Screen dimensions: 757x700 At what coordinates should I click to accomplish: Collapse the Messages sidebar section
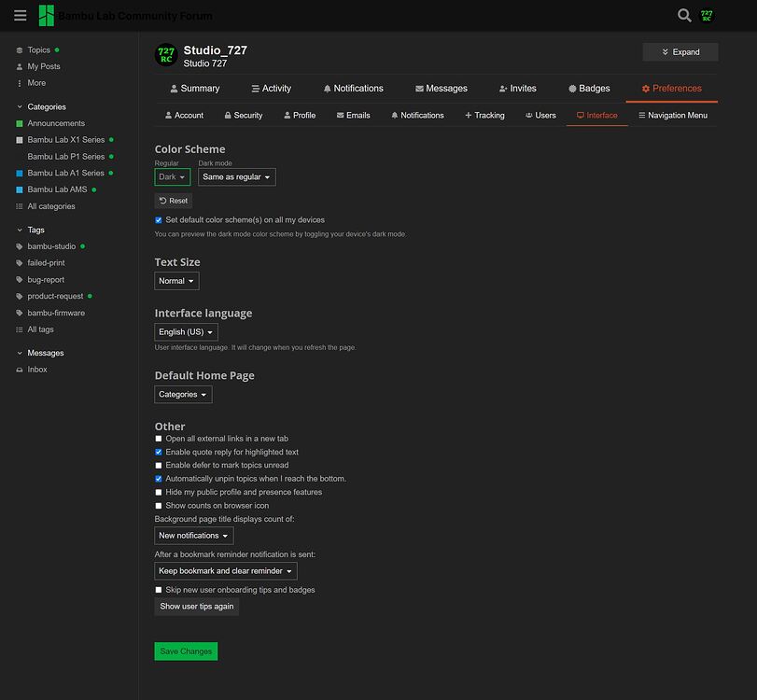(x=40, y=353)
